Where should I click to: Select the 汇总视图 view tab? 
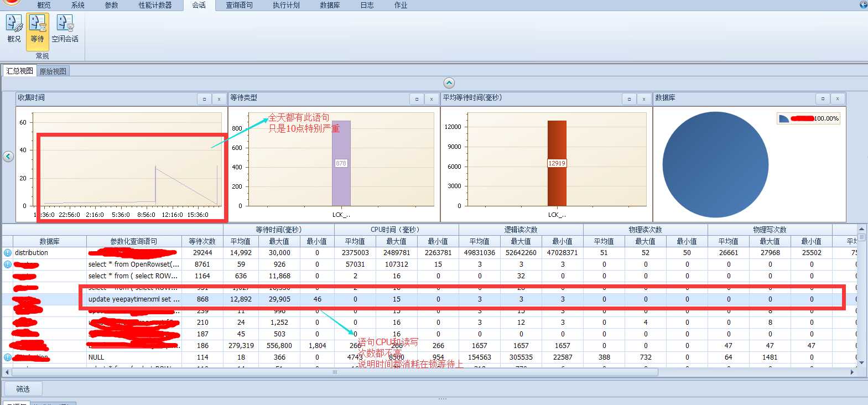(x=20, y=71)
